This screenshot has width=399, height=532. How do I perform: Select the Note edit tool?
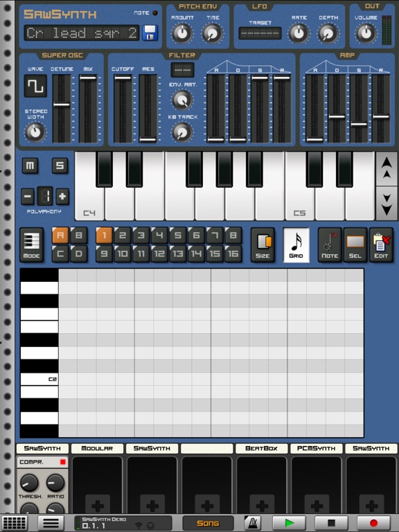tap(330, 245)
